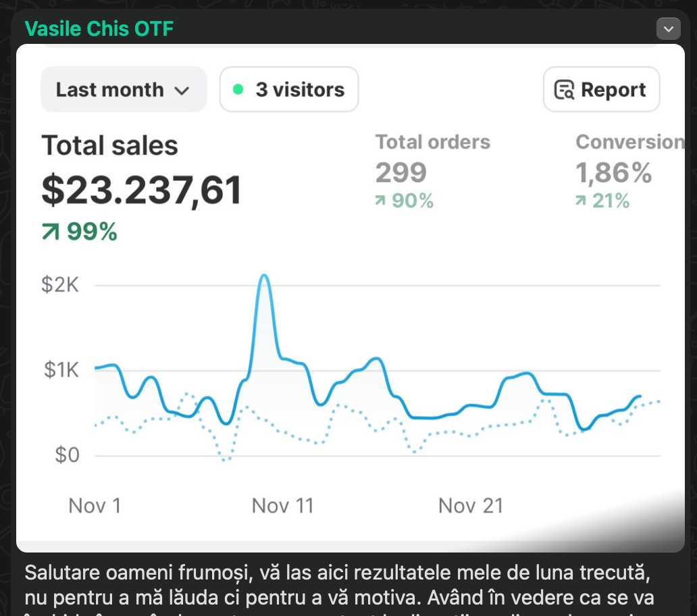Viewport: 697px width, 616px height.
Task: Open the 3 visitors live view
Action: [289, 90]
